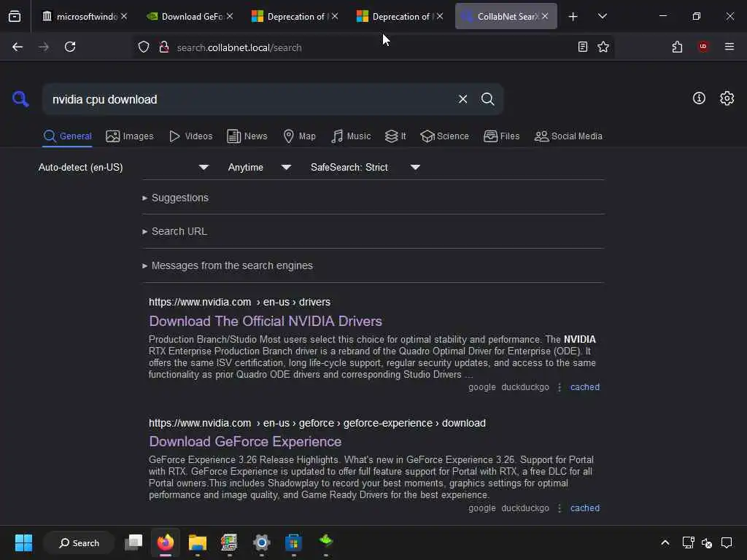747x560 pixels.
Task: Select the General search category
Action: pyautogui.click(x=67, y=136)
